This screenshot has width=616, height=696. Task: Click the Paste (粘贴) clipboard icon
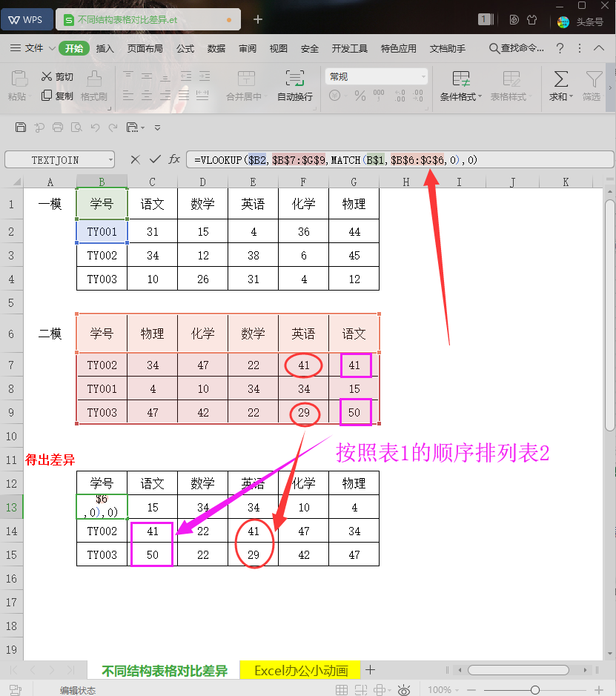click(19, 79)
